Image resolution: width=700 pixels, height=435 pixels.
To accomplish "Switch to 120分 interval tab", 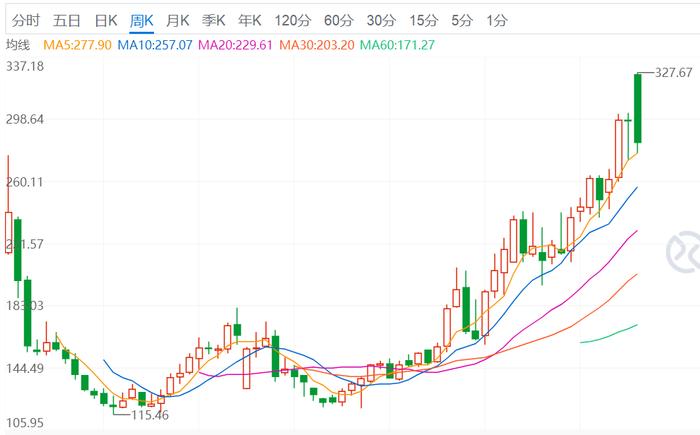I will coord(292,20).
